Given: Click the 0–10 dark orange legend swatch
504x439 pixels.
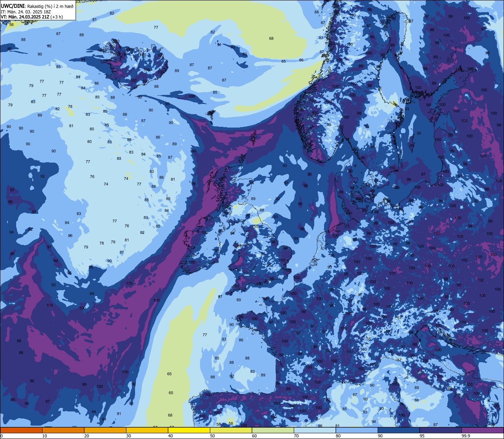Looking at the screenshot, I should 21,430.
